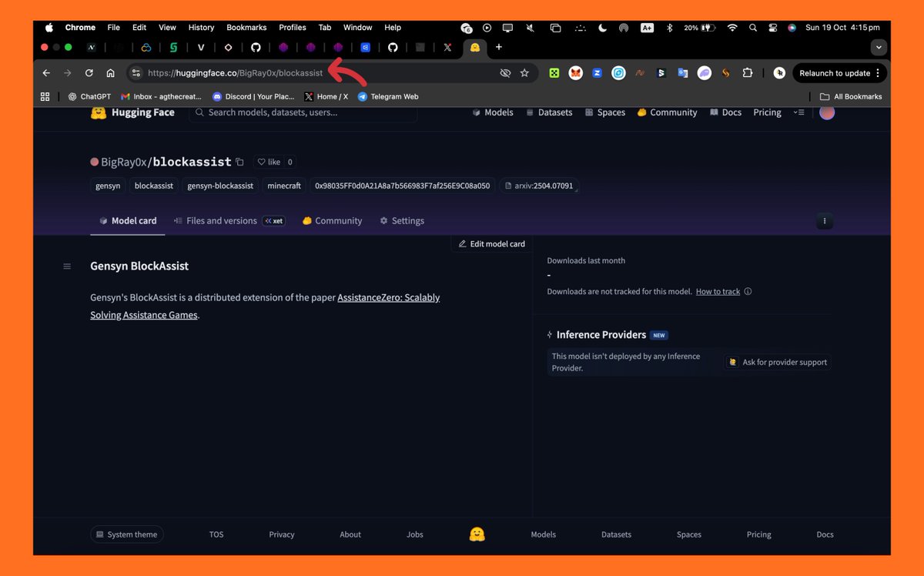Click Ask for provider support
Screen dimensions: 924x576
click(778, 363)
